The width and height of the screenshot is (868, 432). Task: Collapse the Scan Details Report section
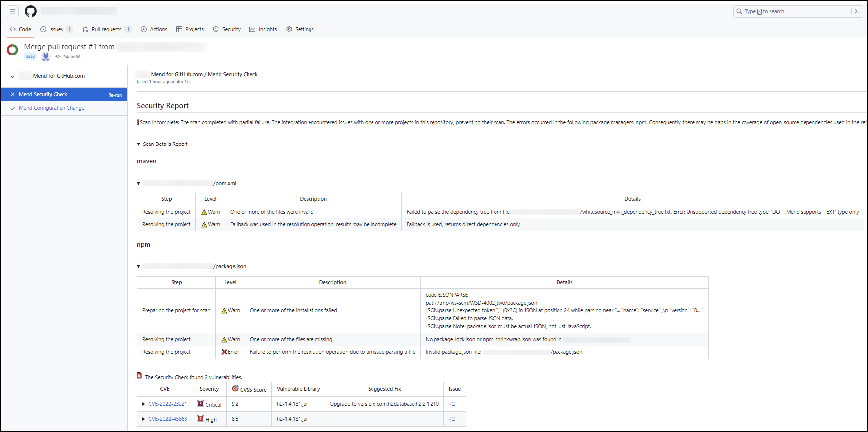tap(139, 144)
